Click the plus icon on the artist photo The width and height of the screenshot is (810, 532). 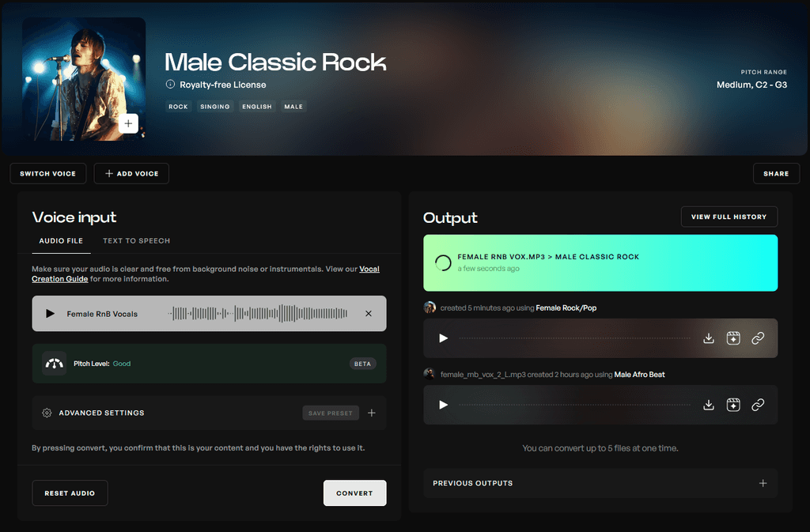point(128,123)
